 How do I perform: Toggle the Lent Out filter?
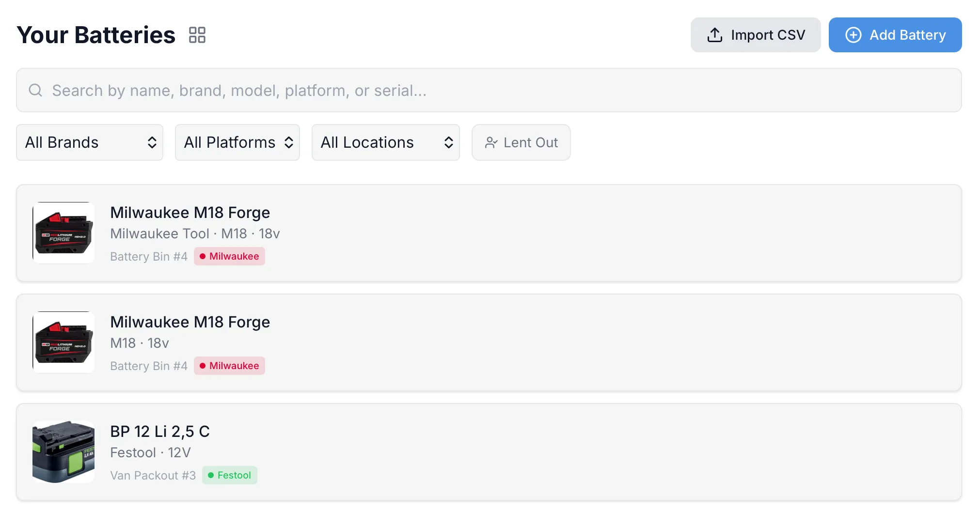point(521,142)
